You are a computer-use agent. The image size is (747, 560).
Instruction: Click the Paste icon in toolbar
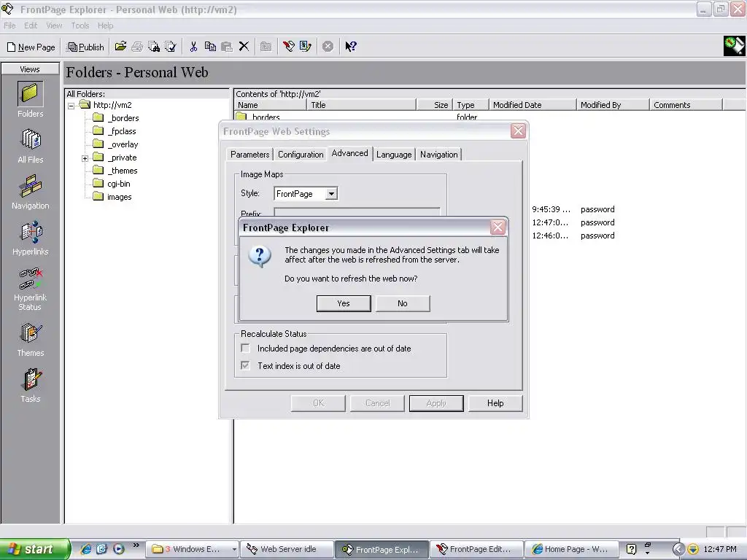[227, 46]
